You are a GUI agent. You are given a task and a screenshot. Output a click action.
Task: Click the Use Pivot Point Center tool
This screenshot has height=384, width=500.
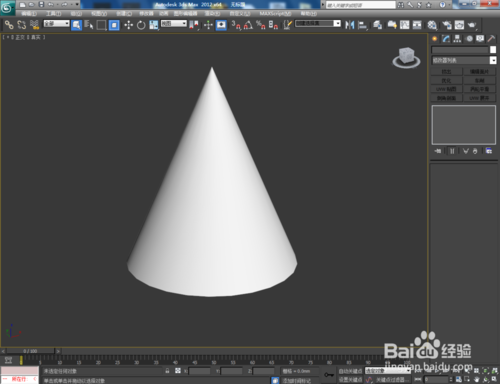click(x=194, y=25)
